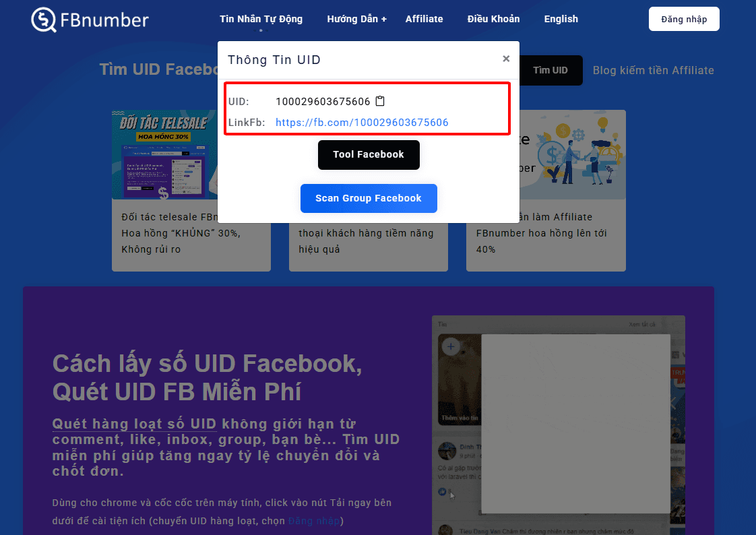Expand the Hướng Dẫn + menu
The image size is (756, 535).
tap(357, 20)
